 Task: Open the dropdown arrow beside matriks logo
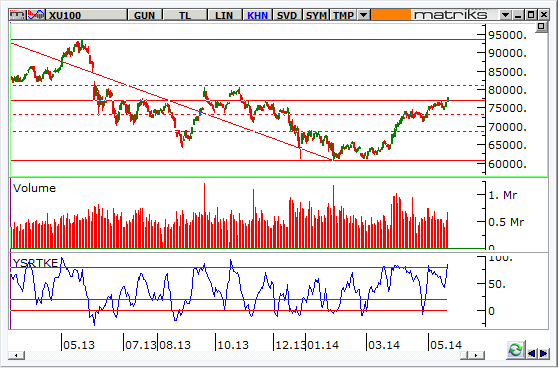click(x=505, y=15)
